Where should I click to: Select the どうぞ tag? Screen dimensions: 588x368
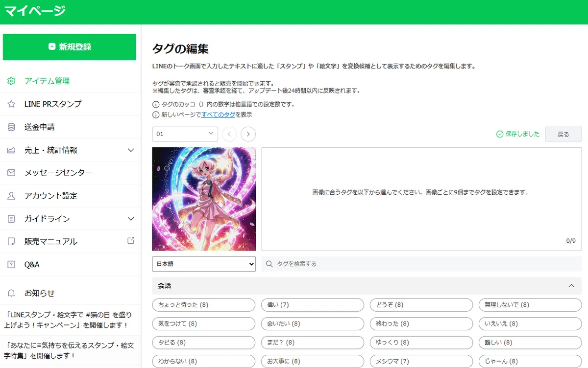(421, 305)
